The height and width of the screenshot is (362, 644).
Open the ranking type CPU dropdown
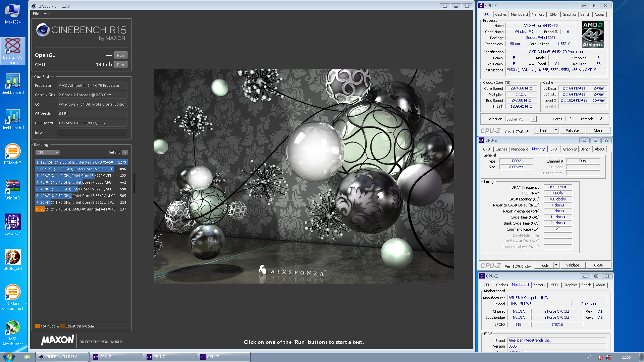pyautogui.click(x=47, y=153)
